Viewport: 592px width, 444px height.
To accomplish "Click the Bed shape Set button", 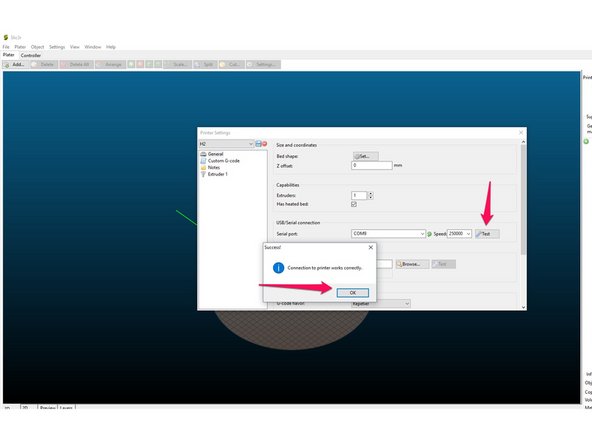I will [365, 156].
